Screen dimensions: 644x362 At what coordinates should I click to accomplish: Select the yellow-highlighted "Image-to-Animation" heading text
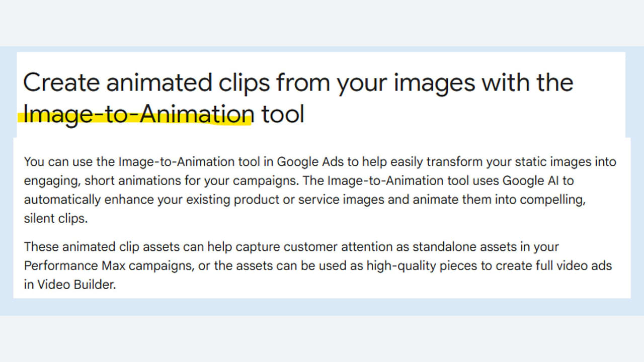pos(138,114)
